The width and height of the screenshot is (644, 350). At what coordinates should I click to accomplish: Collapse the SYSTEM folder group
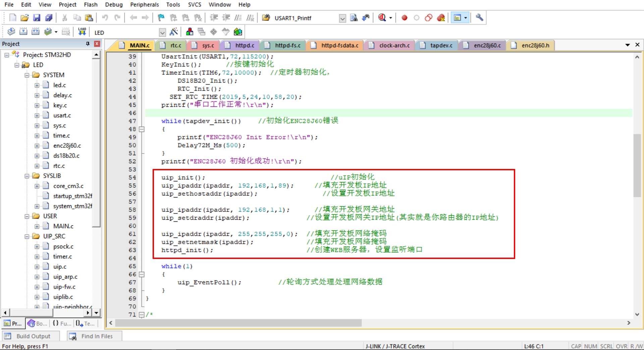[x=27, y=75]
